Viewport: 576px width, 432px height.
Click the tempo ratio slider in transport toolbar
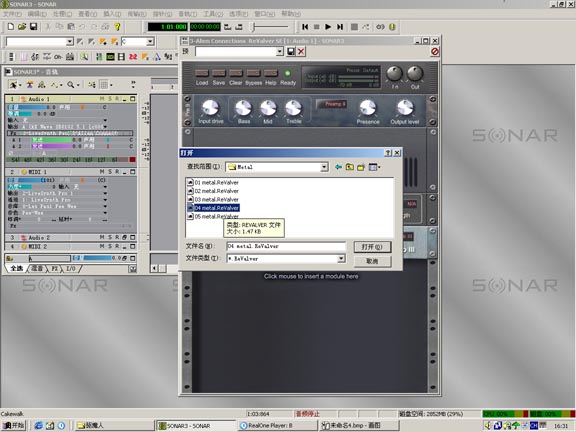270,27
